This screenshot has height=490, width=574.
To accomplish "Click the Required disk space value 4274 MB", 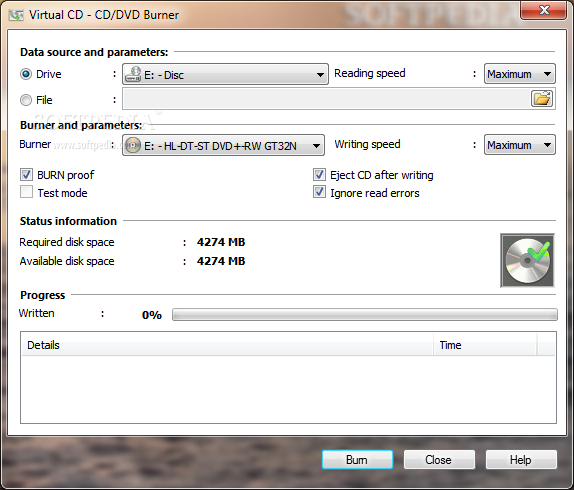I will point(221,242).
